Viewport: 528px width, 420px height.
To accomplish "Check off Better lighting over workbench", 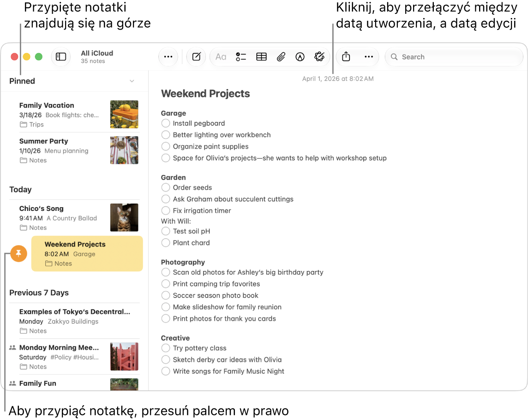I will pyautogui.click(x=166, y=135).
